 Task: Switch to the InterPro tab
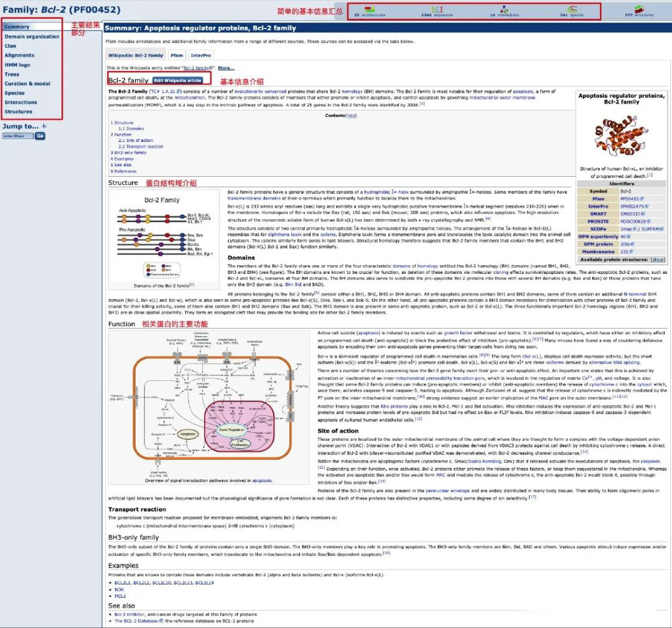(200, 55)
